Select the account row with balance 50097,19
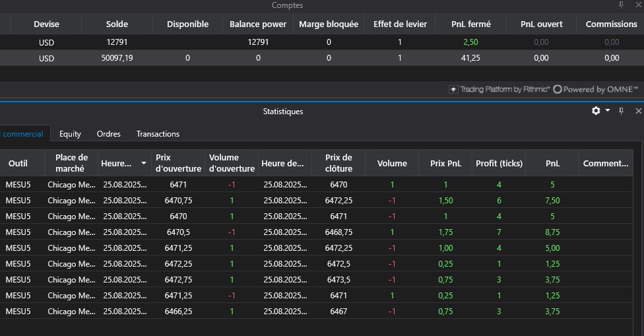This screenshot has height=336, width=644. [264, 58]
